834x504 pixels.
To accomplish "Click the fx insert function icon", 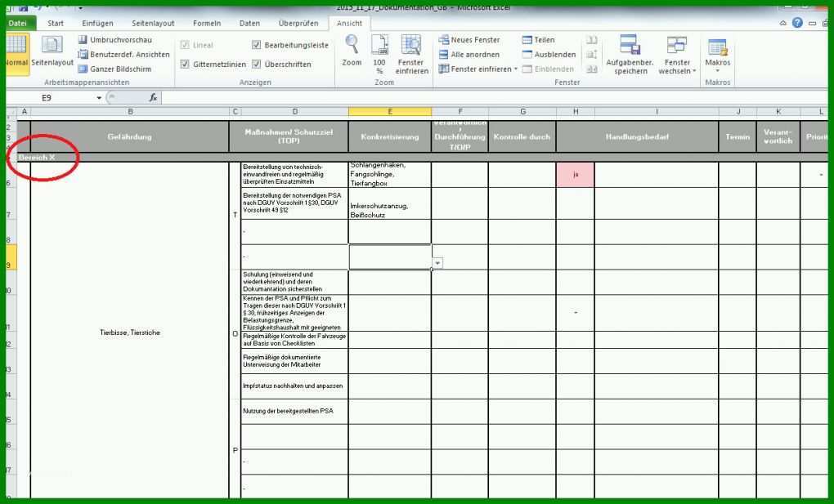I will click(153, 98).
